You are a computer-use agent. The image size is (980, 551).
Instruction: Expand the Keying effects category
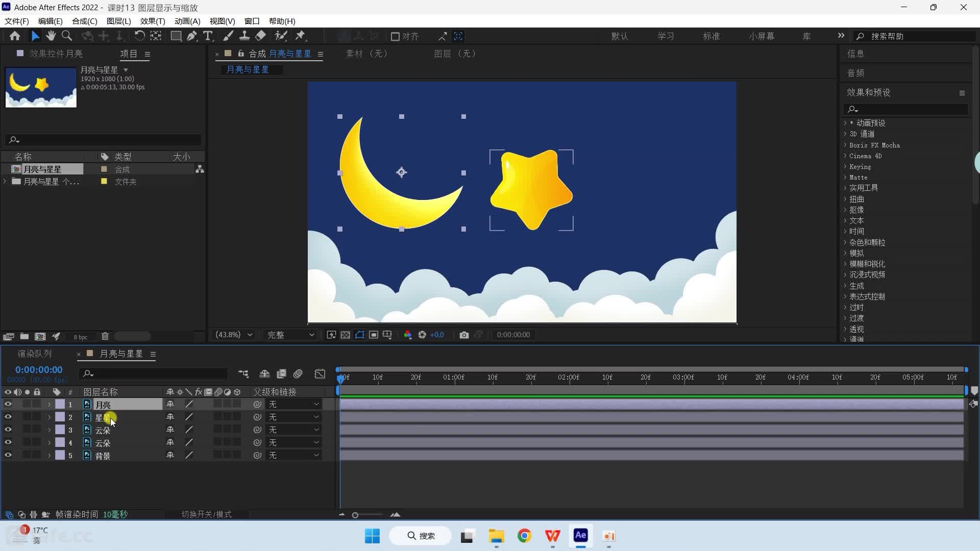pyautogui.click(x=845, y=167)
